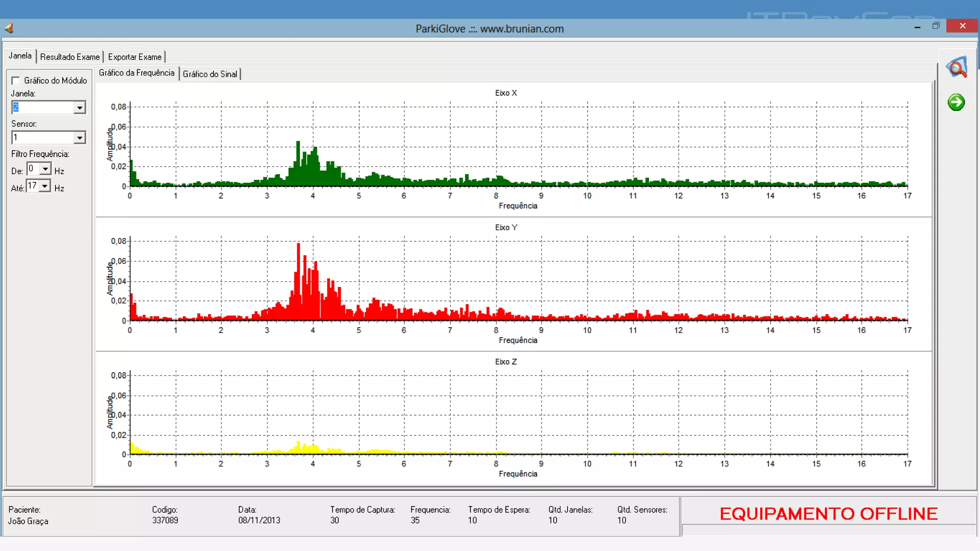Viewport: 980px width, 551px height.
Task: Minimize the ParkiGlove window
Action: tap(917, 26)
